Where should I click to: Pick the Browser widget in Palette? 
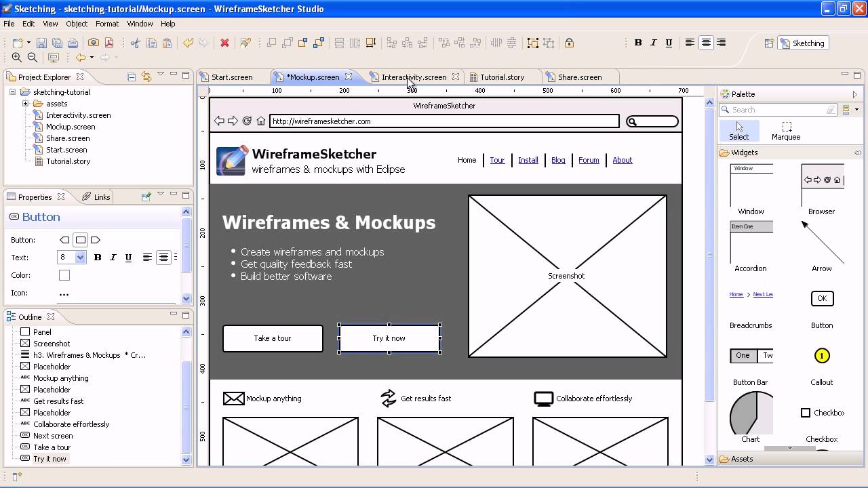pos(821,190)
